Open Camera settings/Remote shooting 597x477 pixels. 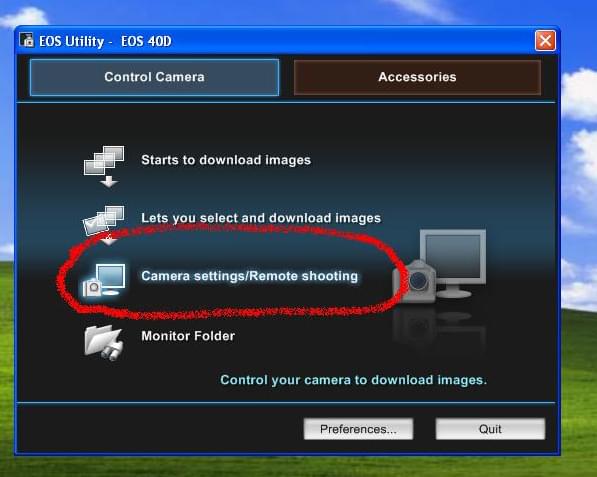coord(249,276)
